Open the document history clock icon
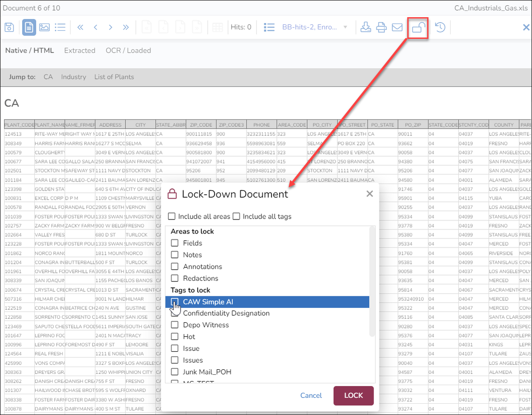The height and width of the screenshot is (415, 532). [440, 28]
